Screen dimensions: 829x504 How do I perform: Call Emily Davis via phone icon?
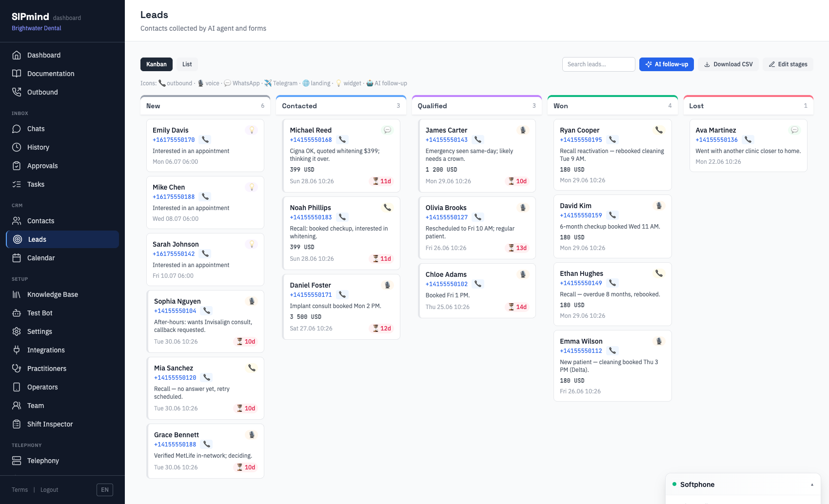coord(206,140)
